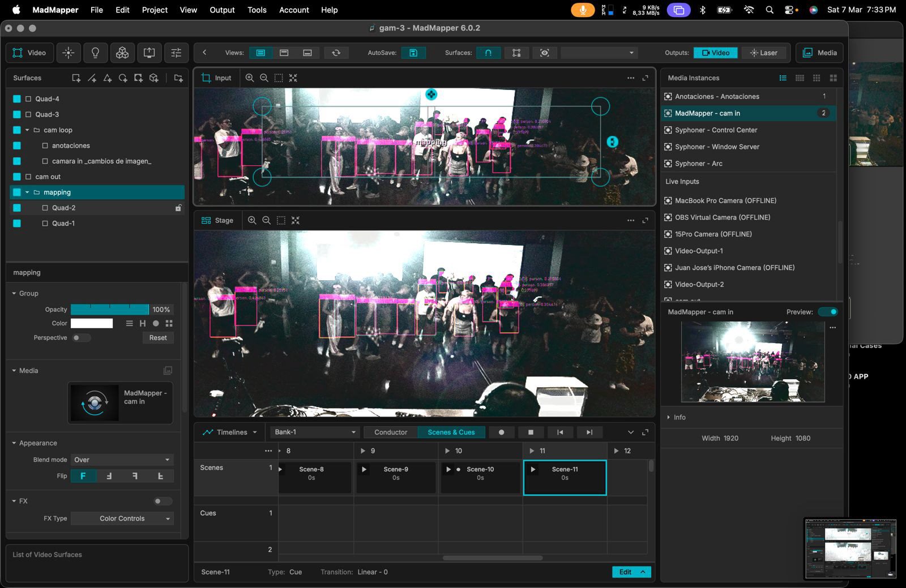The image size is (906, 588).
Task: Open the 3D cubes module icon
Action: pyautogui.click(x=122, y=53)
